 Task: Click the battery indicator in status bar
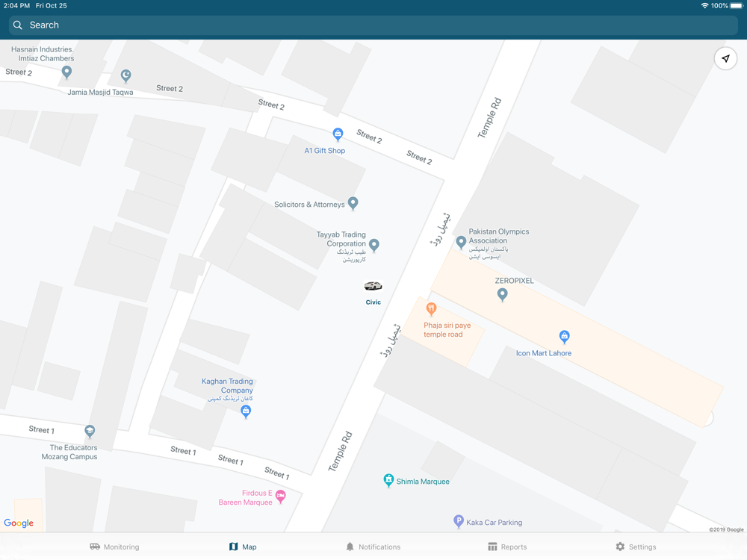737,6
